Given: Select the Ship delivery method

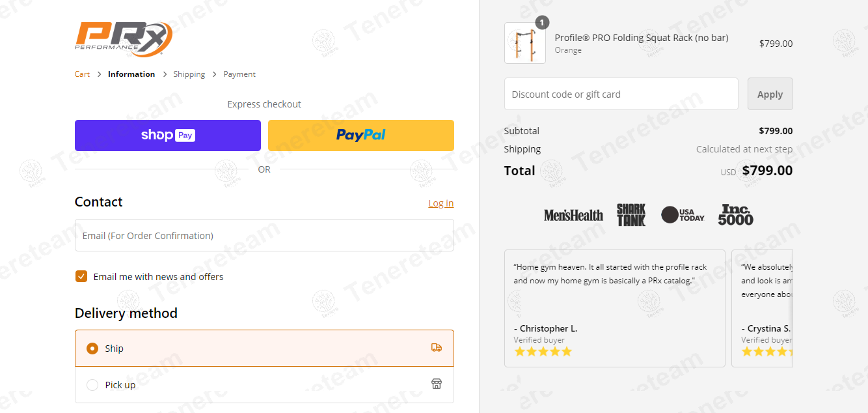Looking at the screenshot, I should [92, 349].
